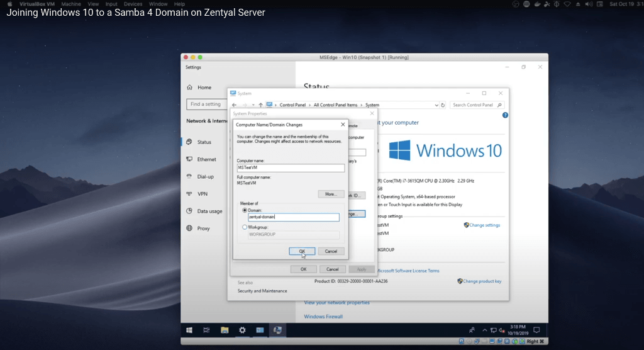Click the Domain name input field
Image resolution: width=644 pixels, height=350 pixels.
pos(293,217)
